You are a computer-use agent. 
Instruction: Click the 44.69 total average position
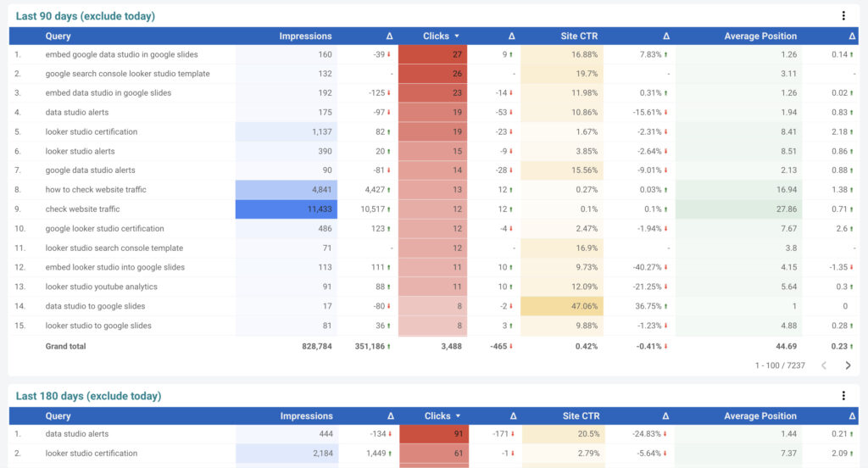tap(786, 346)
